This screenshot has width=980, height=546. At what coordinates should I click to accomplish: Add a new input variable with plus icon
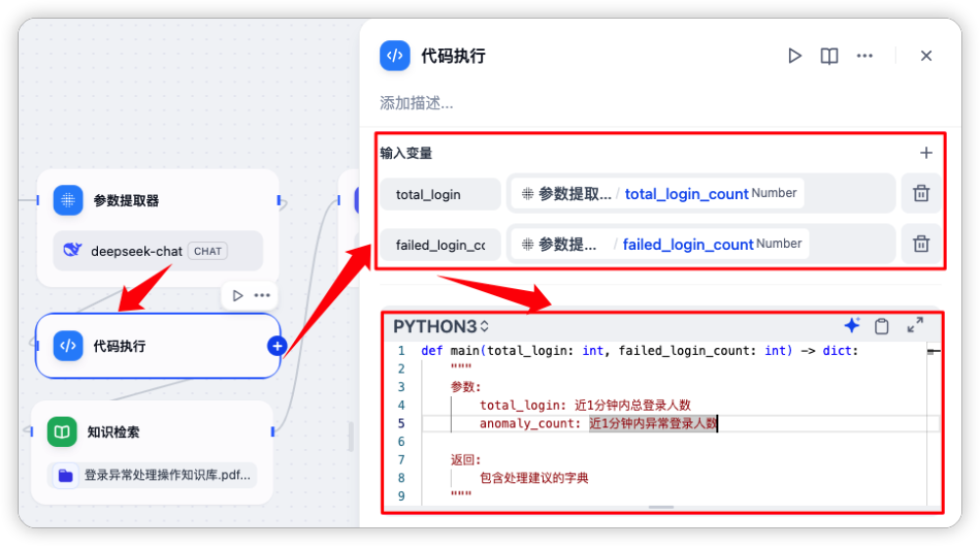click(926, 153)
